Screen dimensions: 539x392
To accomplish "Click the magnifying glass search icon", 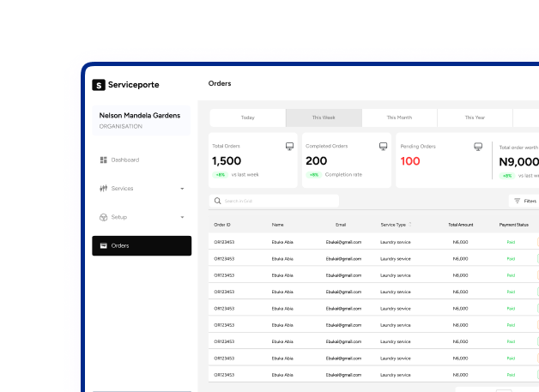I will coord(218,201).
